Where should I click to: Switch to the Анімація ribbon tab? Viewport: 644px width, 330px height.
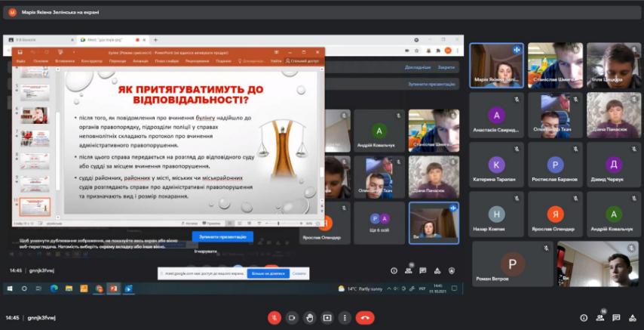click(x=140, y=61)
